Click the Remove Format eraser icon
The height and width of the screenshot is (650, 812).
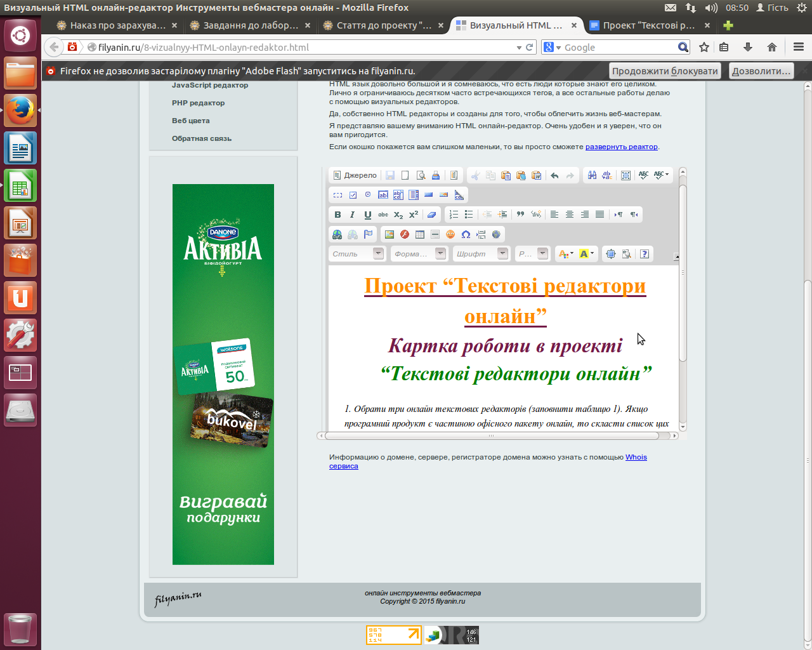(x=431, y=215)
